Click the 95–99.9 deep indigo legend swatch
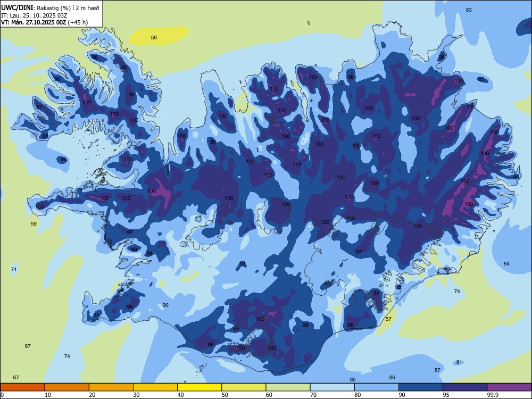Image resolution: width=532 pixels, height=399 pixels. (x=465, y=387)
